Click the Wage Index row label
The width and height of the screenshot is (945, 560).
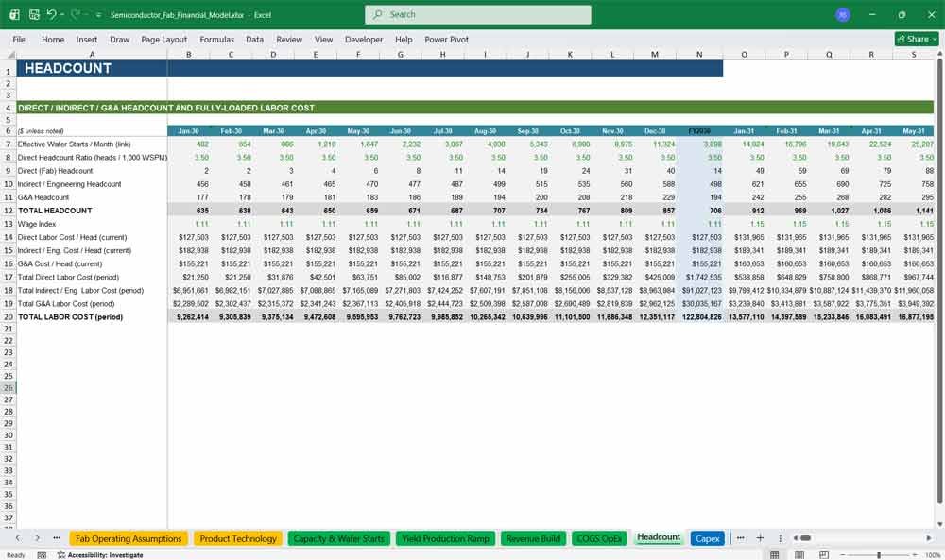pos(37,224)
